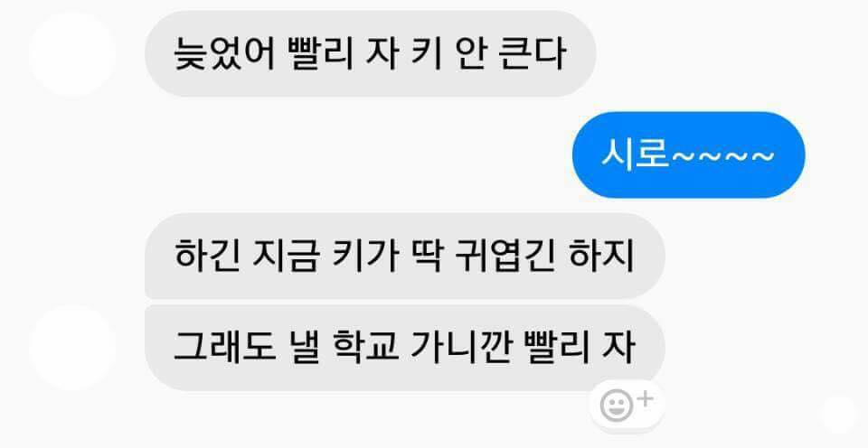Screen dimensions: 868x448
Task: Select the blue 시로~~~~ message bubble
Action: click(689, 154)
